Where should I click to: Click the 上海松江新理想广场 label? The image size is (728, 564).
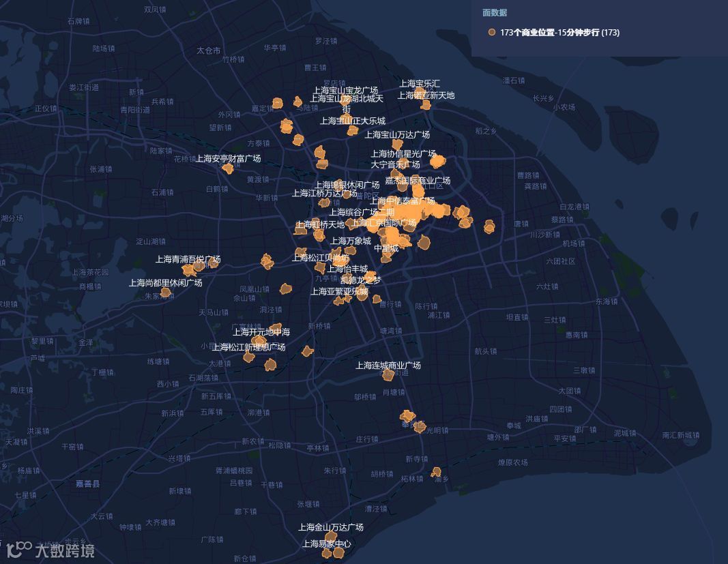(x=249, y=346)
